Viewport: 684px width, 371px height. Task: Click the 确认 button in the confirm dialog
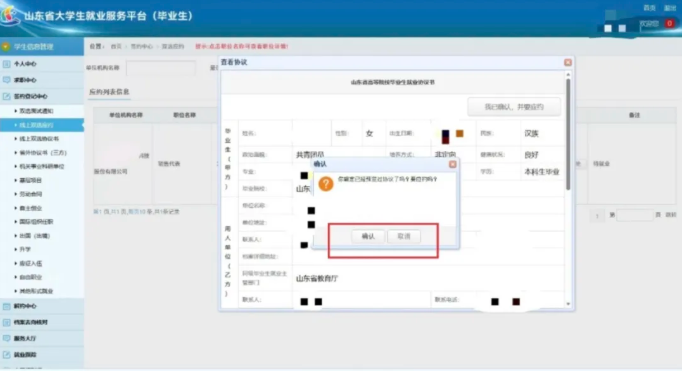(x=368, y=236)
